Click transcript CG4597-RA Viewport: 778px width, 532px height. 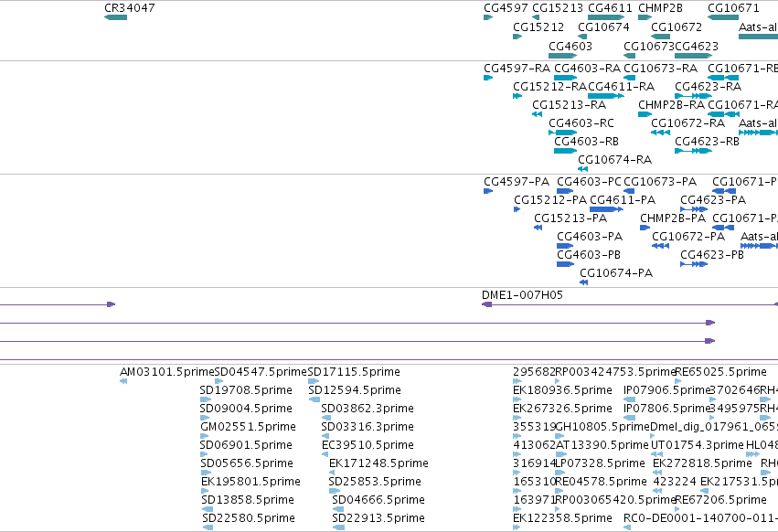point(517,68)
